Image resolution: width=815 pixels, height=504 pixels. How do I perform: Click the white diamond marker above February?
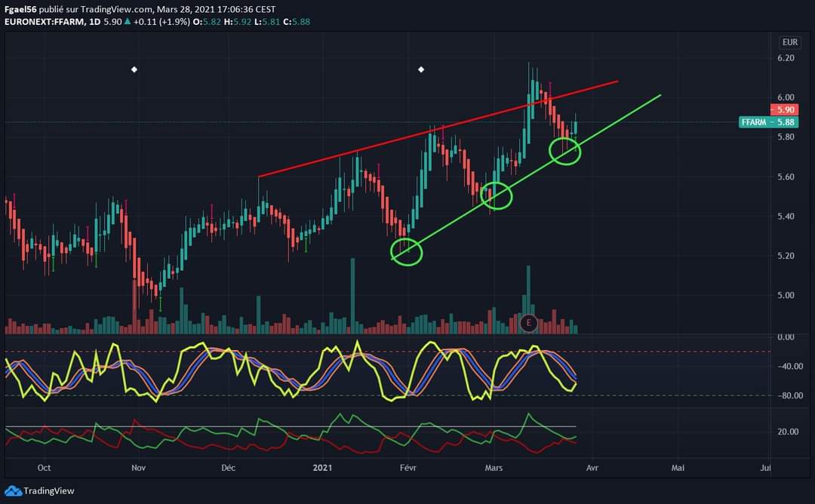[421, 69]
